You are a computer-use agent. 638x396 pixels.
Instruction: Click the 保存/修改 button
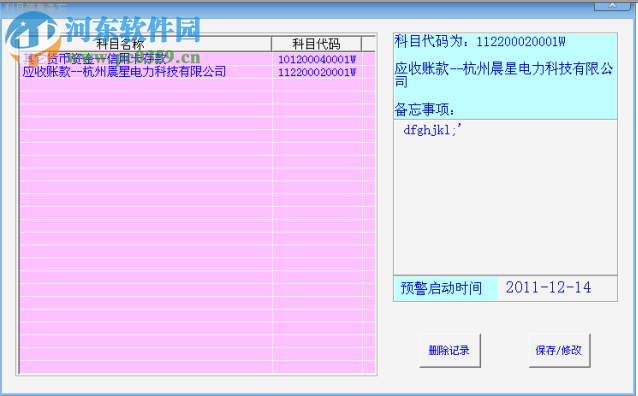coord(559,350)
